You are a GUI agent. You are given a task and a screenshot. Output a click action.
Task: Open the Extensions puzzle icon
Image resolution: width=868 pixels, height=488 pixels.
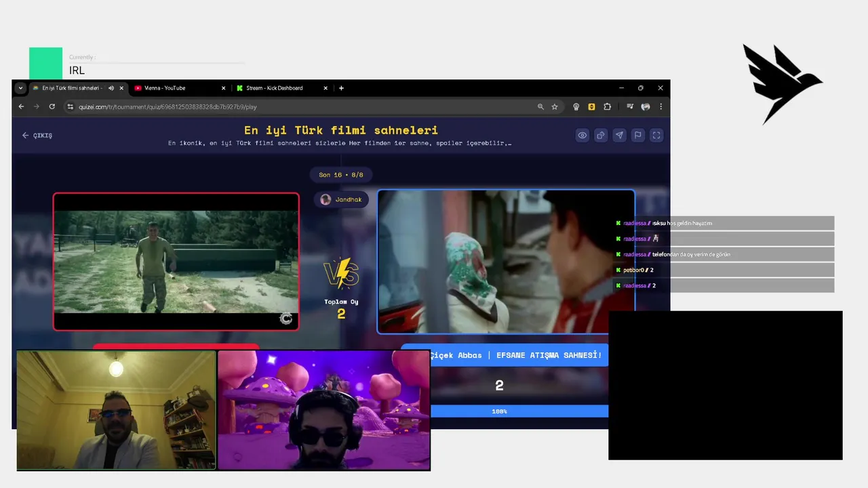tap(607, 106)
